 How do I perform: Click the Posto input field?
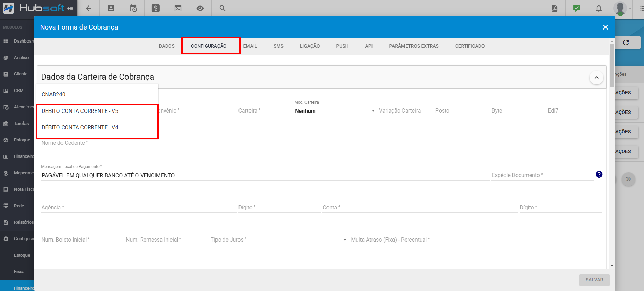[462, 111]
